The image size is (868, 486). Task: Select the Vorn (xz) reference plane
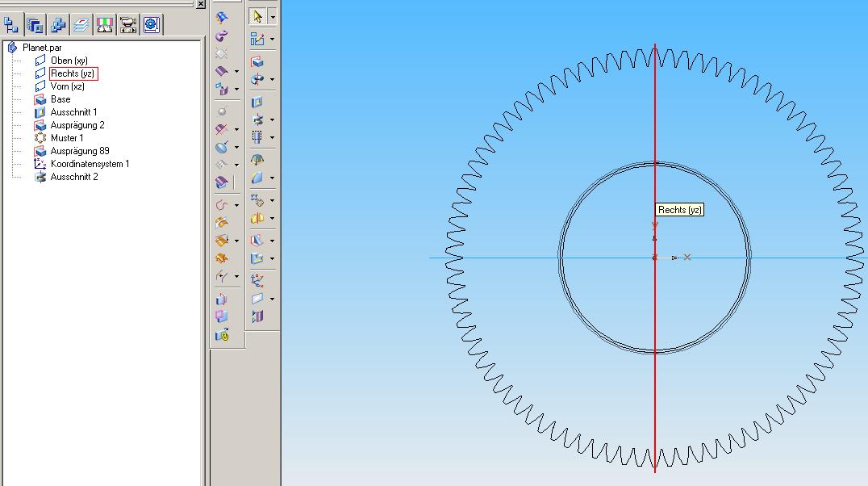[x=68, y=86]
